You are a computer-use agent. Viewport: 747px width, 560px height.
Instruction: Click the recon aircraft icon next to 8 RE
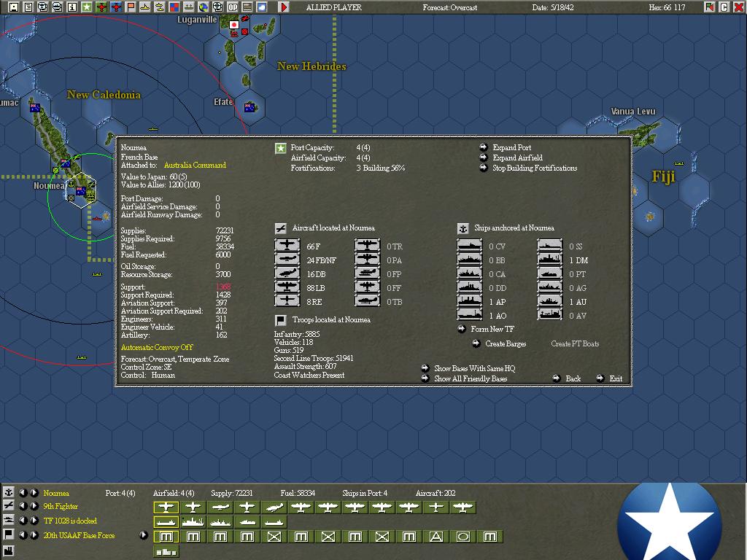tap(287, 301)
